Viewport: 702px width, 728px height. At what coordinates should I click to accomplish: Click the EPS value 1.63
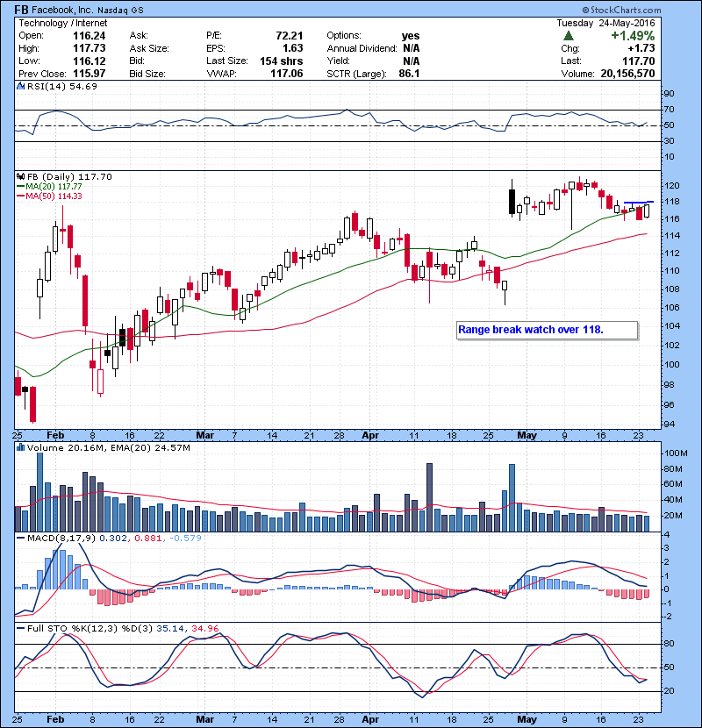tap(293, 48)
